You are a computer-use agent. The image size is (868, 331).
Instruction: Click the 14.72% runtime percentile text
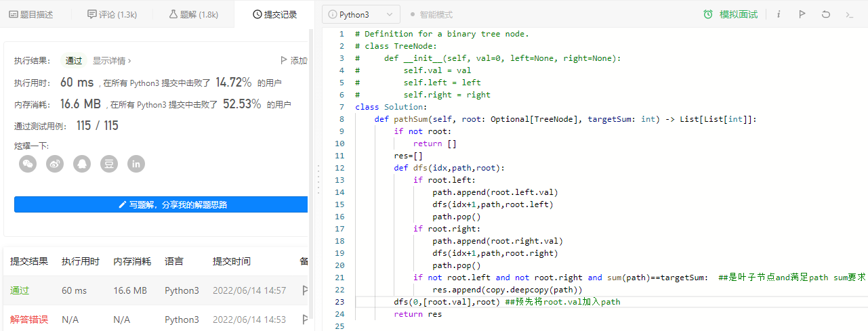pos(235,83)
